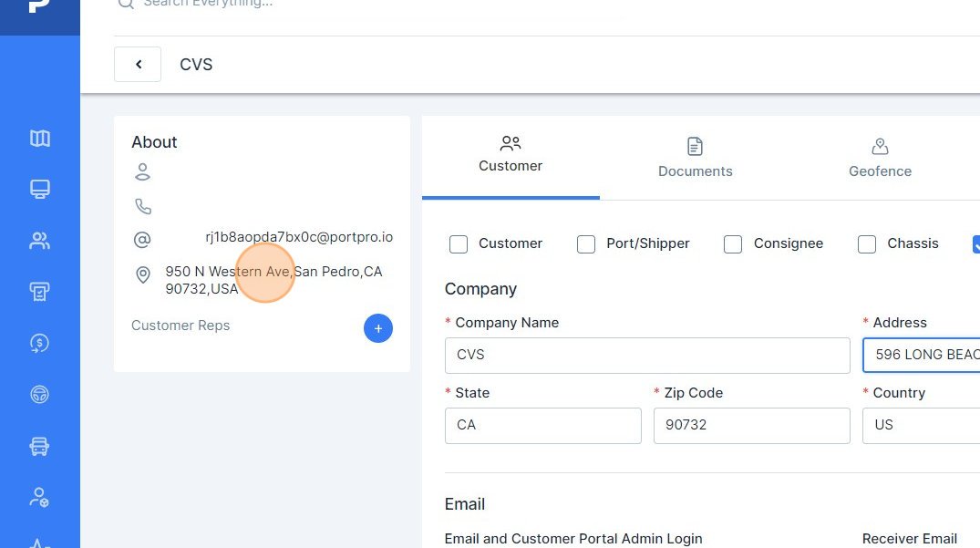
Task: Click the Address field with 596 LONG BEACH
Action: coord(922,355)
